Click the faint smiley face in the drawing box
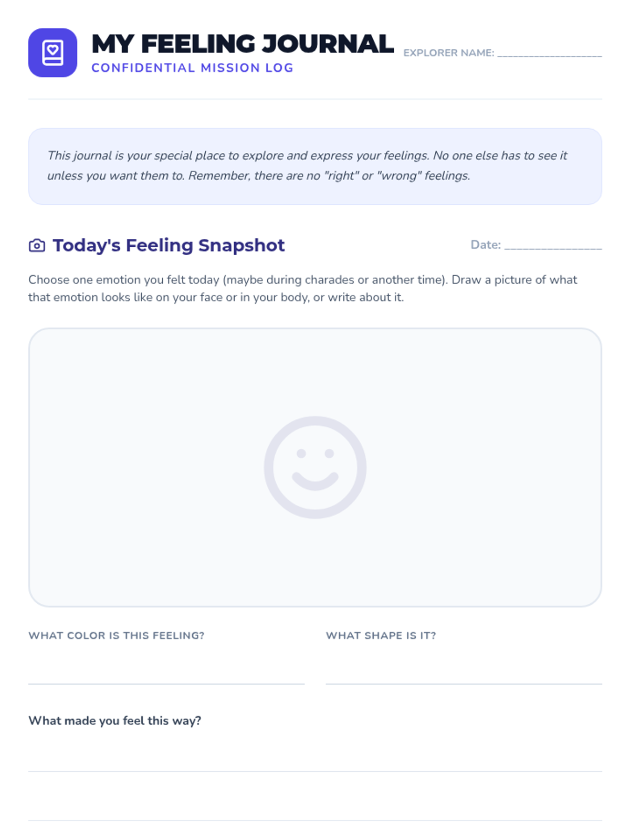Image resolution: width=630 pixels, height=840 pixels. (315, 467)
